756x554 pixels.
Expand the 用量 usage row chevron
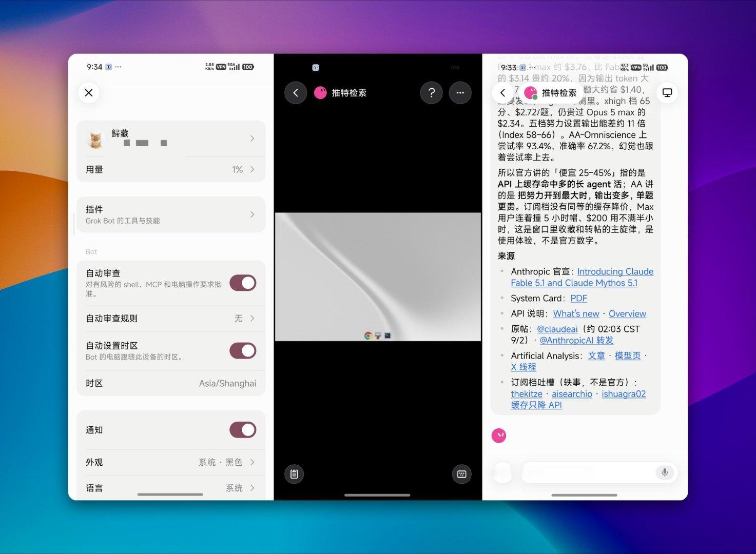252,169
